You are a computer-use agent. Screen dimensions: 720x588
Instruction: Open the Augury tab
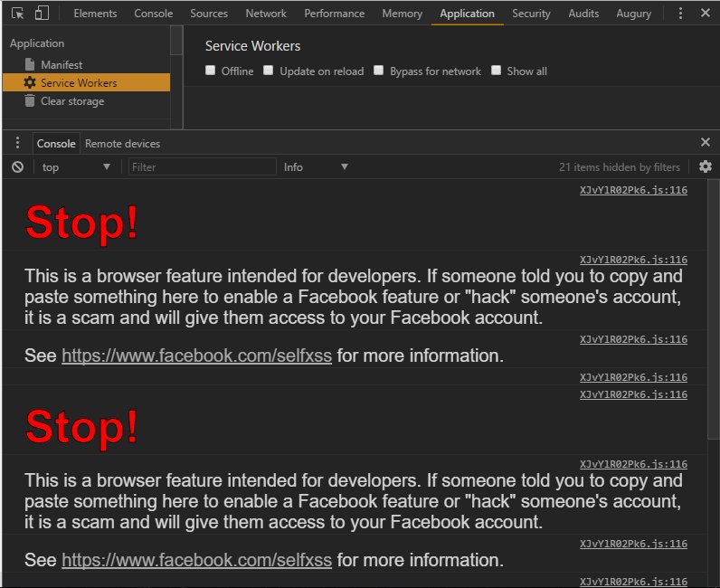[x=634, y=14]
